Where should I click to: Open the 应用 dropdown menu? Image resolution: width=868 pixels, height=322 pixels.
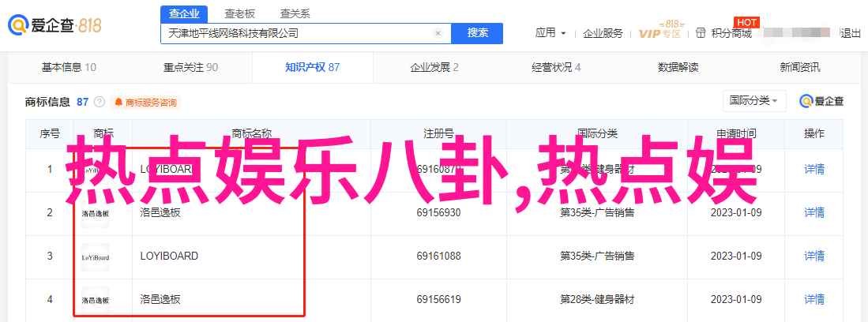point(550,32)
